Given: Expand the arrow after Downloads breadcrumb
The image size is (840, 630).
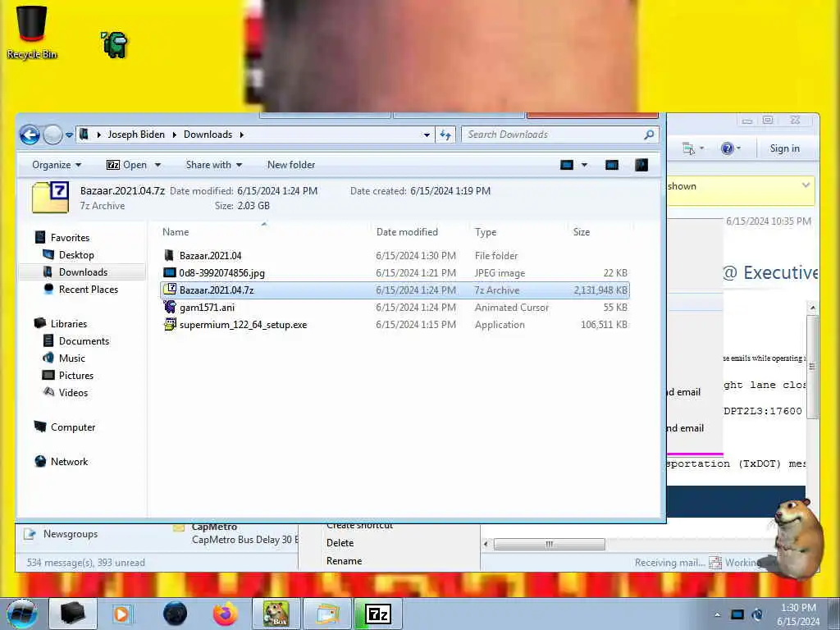Looking at the screenshot, I should point(242,135).
